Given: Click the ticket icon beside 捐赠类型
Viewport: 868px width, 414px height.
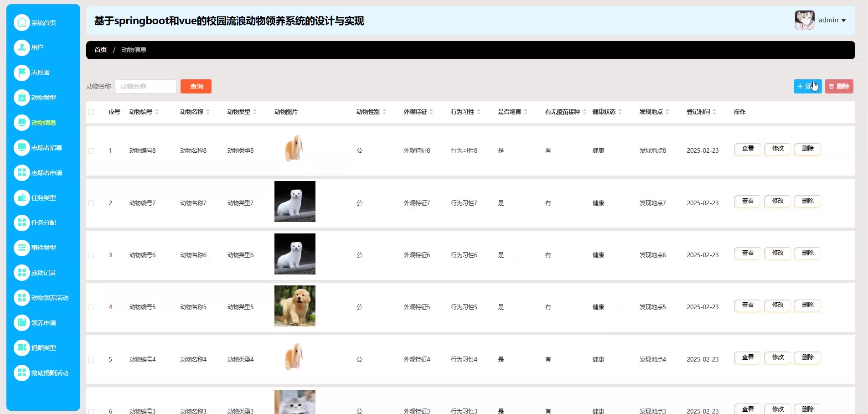Looking at the screenshot, I should click(21, 348).
